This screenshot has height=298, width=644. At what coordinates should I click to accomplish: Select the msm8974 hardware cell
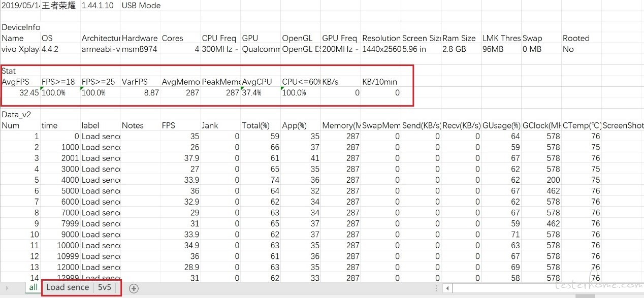point(141,49)
